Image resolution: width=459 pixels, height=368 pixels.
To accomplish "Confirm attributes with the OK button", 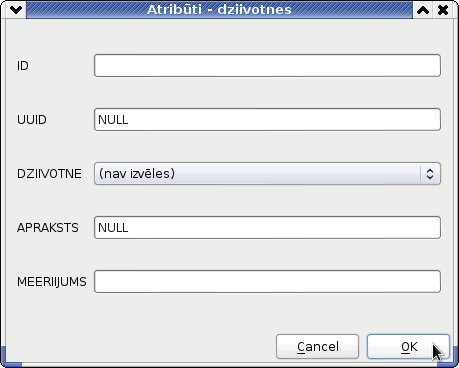I will [408, 347].
